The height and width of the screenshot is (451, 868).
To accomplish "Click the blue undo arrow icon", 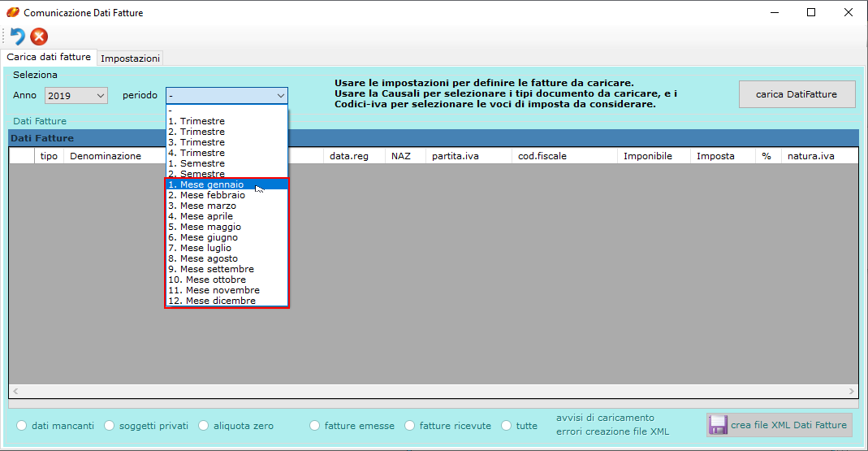I will click(17, 37).
